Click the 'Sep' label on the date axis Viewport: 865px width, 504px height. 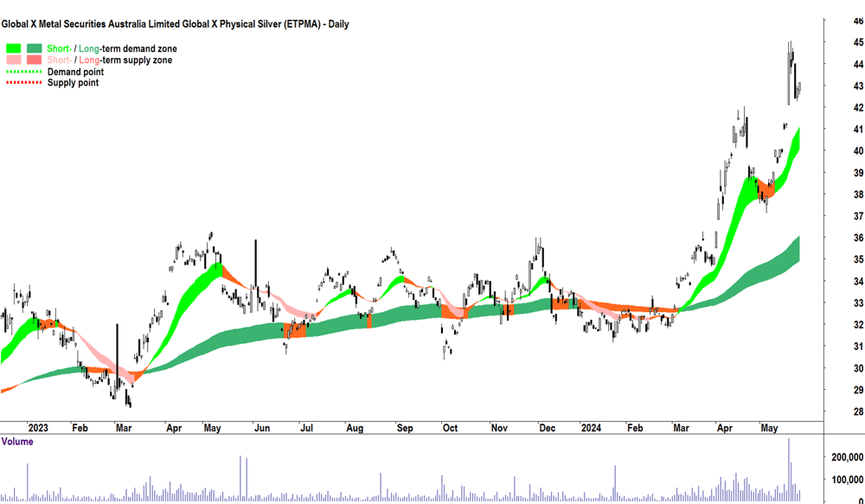coord(405,428)
